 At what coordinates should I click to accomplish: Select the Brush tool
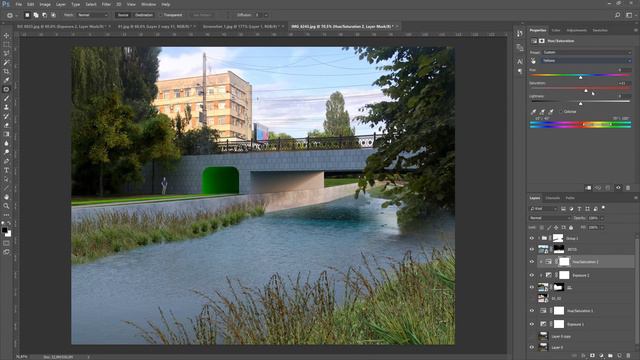(x=6, y=98)
